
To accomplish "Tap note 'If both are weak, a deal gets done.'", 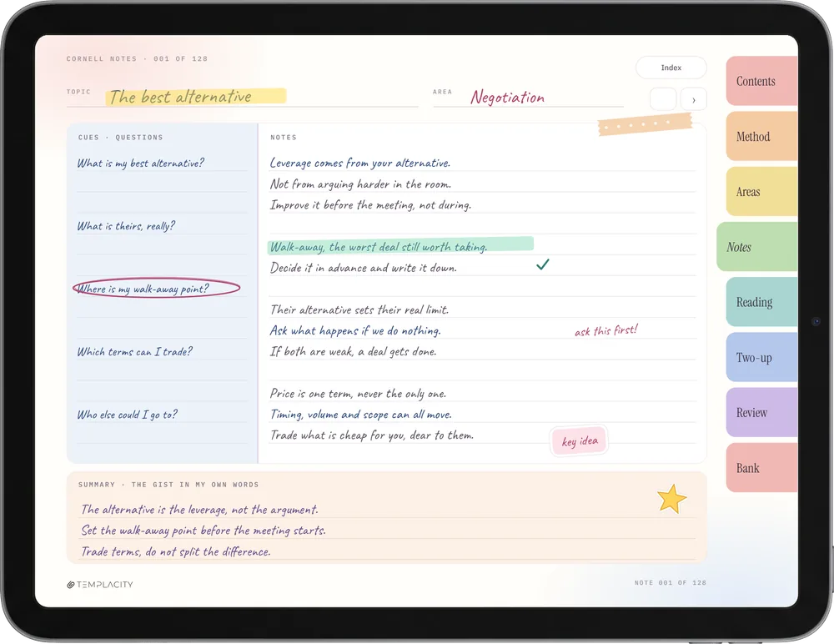I will point(353,351).
